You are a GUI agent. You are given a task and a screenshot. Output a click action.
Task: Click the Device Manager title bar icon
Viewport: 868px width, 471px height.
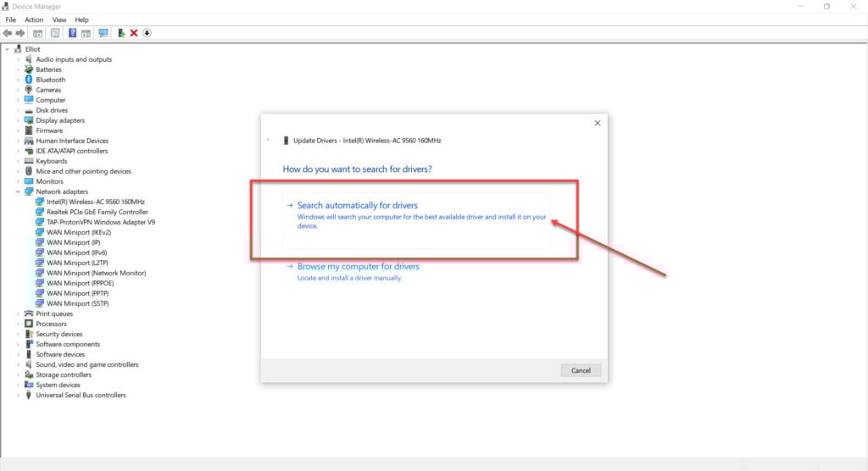click(x=5, y=6)
